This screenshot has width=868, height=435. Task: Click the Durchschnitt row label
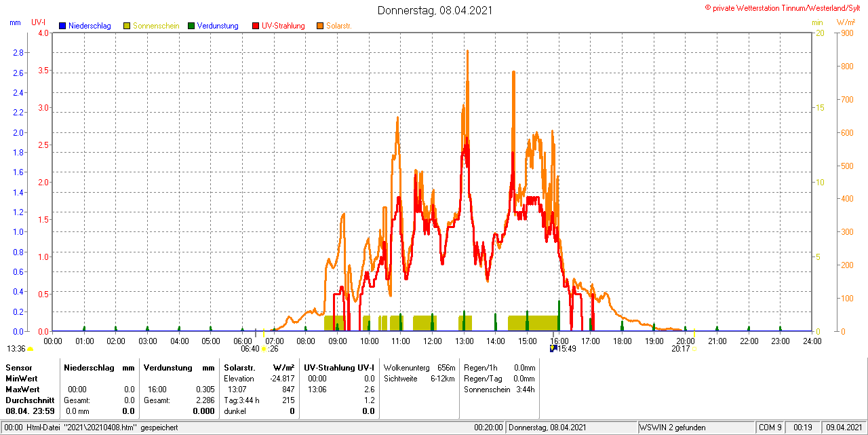[30, 400]
